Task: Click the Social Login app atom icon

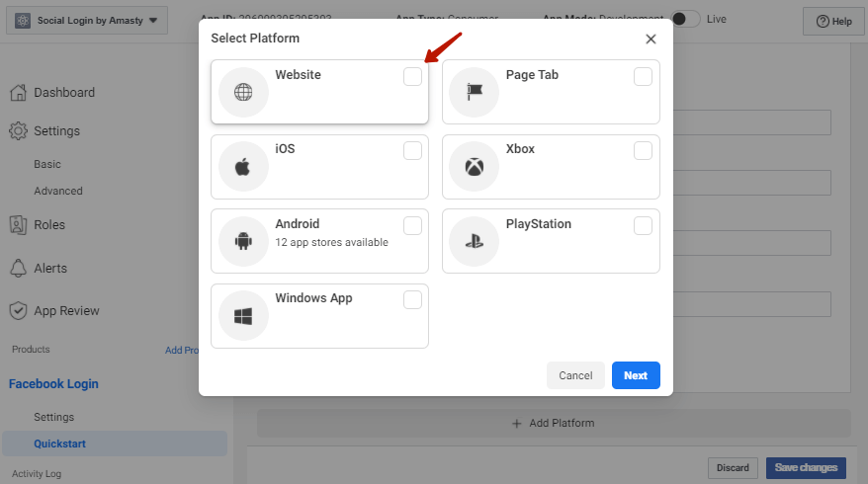Action: tap(23, 21)
